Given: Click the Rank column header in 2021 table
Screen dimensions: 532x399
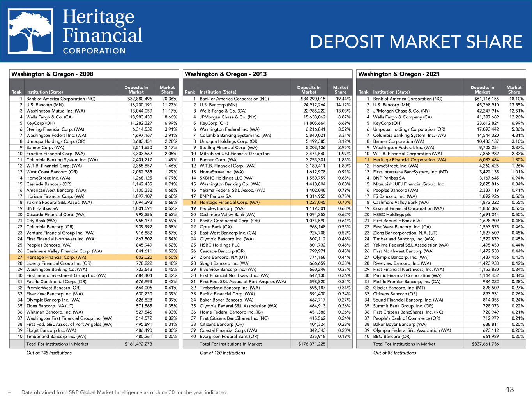Looking at the screenshot, I should pyautogui.click(x=363, y=92).
